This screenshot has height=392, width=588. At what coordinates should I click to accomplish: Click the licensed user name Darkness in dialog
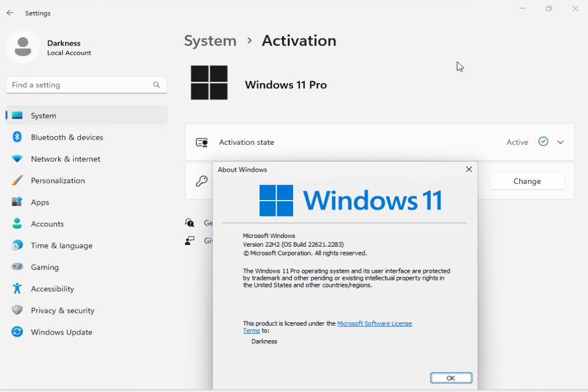click(x=264, y=341)
